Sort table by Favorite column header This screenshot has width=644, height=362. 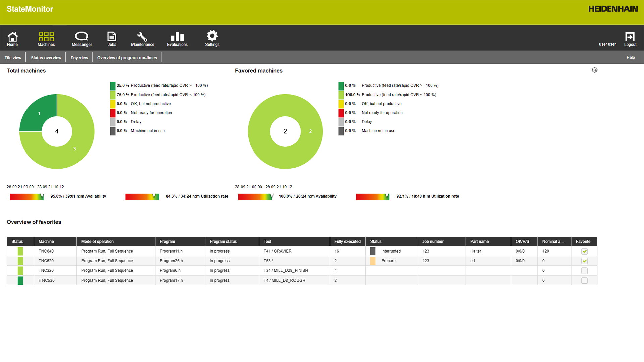(584, 241)
